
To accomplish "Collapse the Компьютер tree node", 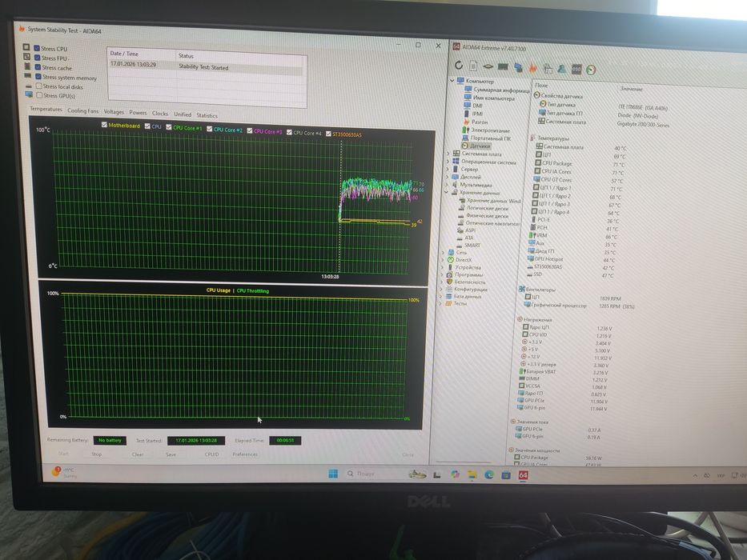I will [x=452, y=81].
